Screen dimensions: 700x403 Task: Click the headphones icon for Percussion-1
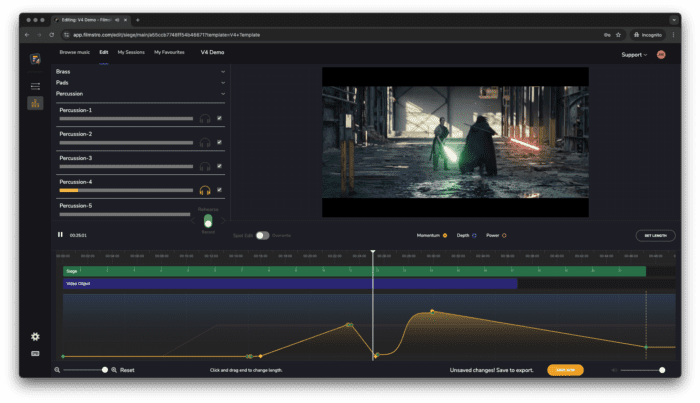(205, 118)
